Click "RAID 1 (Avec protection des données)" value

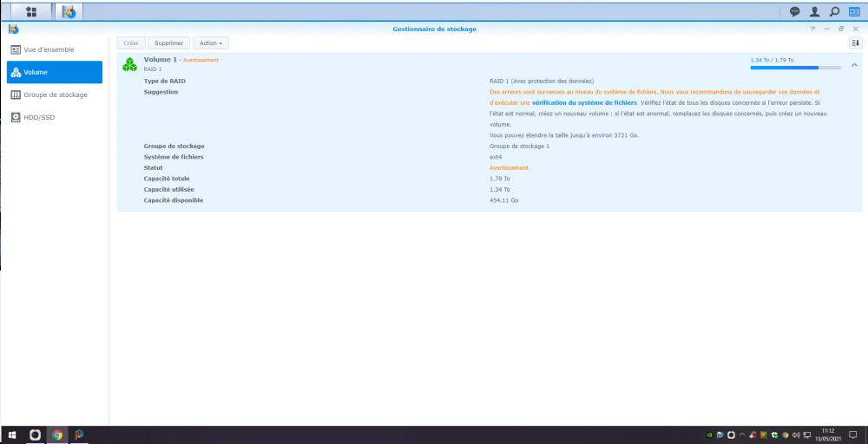tap(542, 82)
